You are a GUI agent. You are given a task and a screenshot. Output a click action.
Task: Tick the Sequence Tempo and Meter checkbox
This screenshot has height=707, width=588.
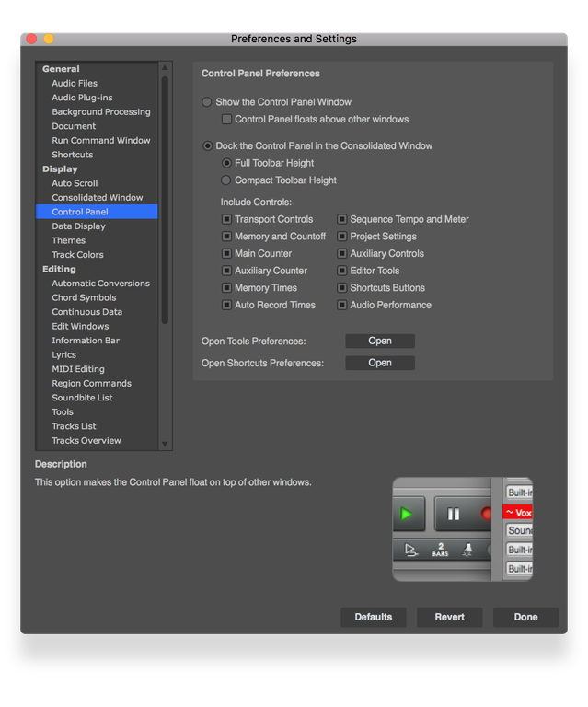[x=341, y=219]
